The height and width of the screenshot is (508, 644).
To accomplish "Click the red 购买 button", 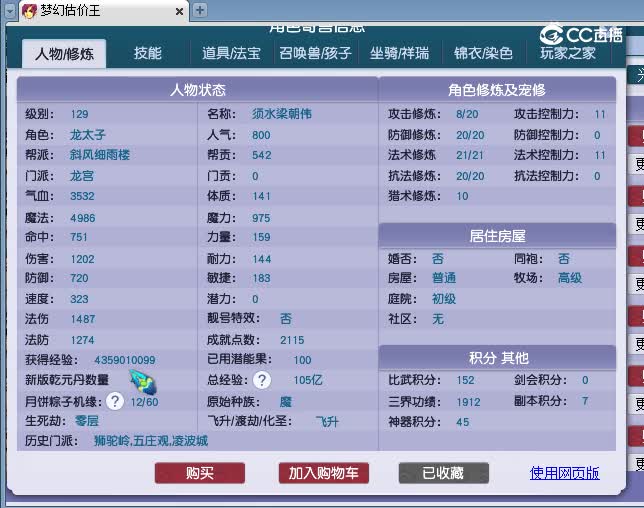I will pos(200,473).
